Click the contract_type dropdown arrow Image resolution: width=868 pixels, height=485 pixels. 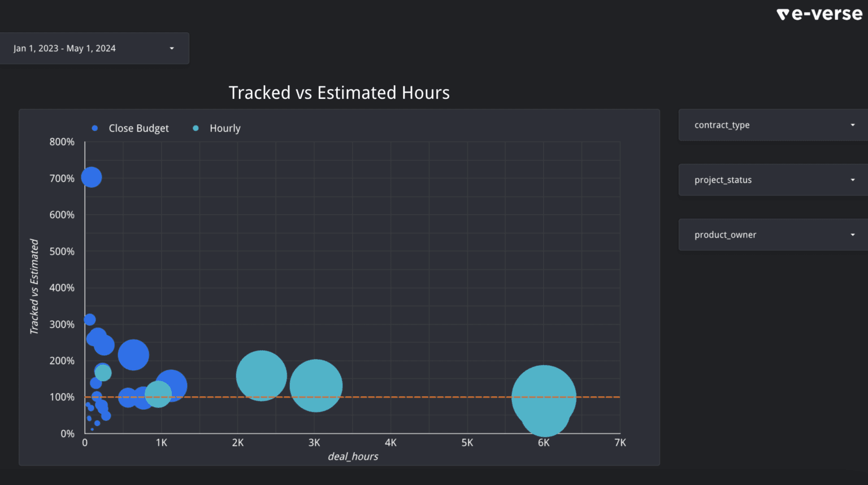tap(853, 125)
